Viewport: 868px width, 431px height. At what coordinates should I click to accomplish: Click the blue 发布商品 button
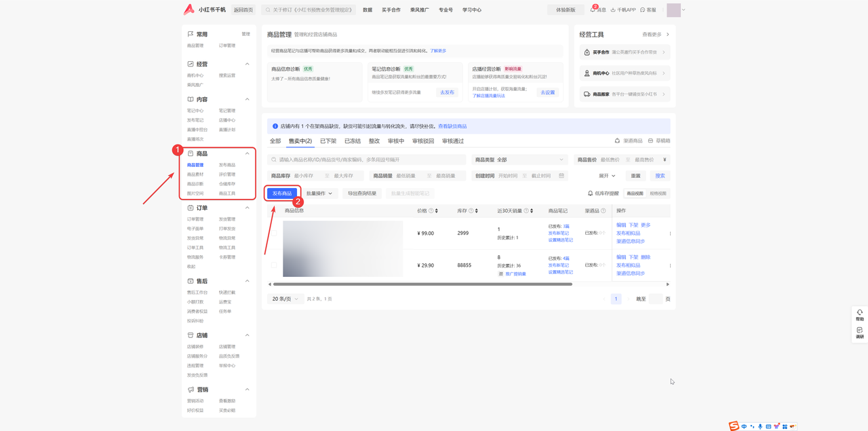coord(281,193)
